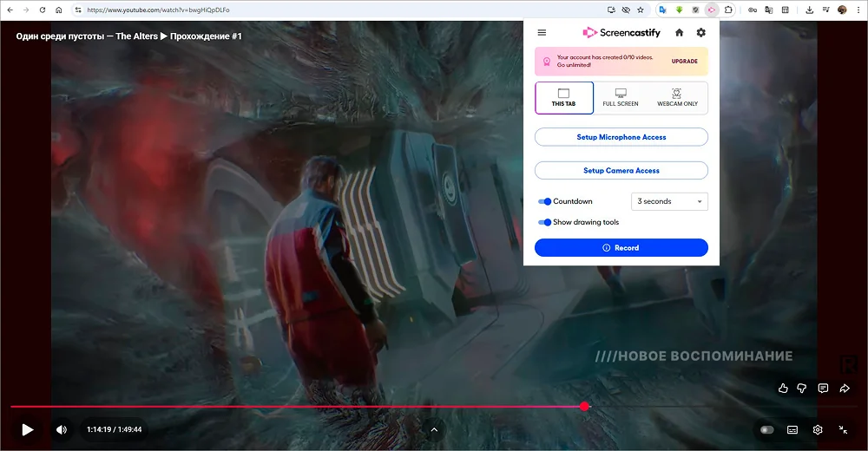Click the browser forward arrow
This screenshot has width=868, height=451.
coord(26,10)
